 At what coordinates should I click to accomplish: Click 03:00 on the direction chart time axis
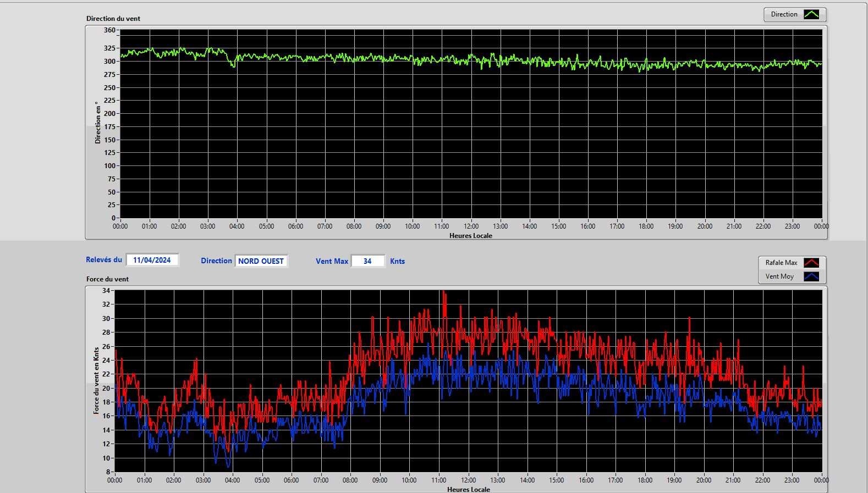(207, 226)
